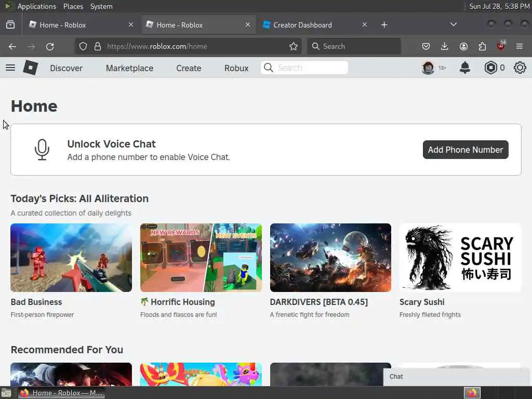The image size is (532, 399).
Task: Open the Discover page
Action: (66, 68)
